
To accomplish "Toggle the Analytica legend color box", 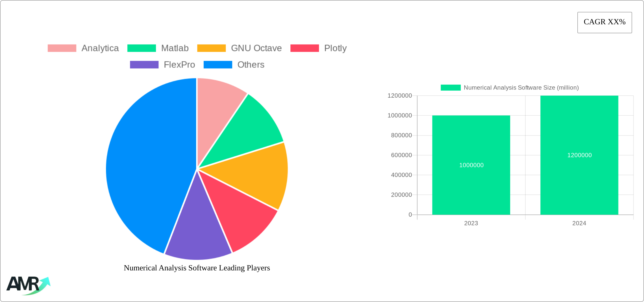I will [62, 48].
